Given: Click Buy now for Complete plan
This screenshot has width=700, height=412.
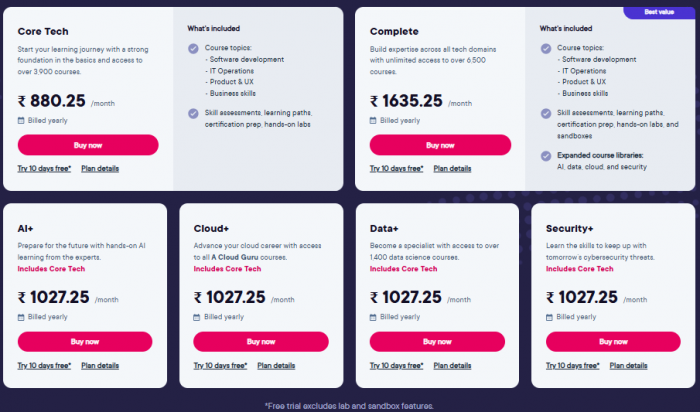Looking at the screenshot, I should [x=440, y=145].
